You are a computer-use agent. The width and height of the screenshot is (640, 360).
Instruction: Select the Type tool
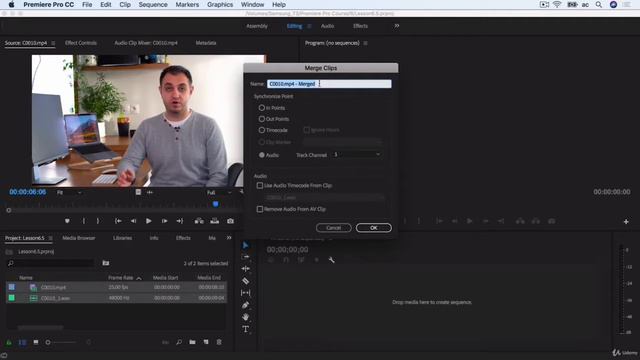coord(246,329)
